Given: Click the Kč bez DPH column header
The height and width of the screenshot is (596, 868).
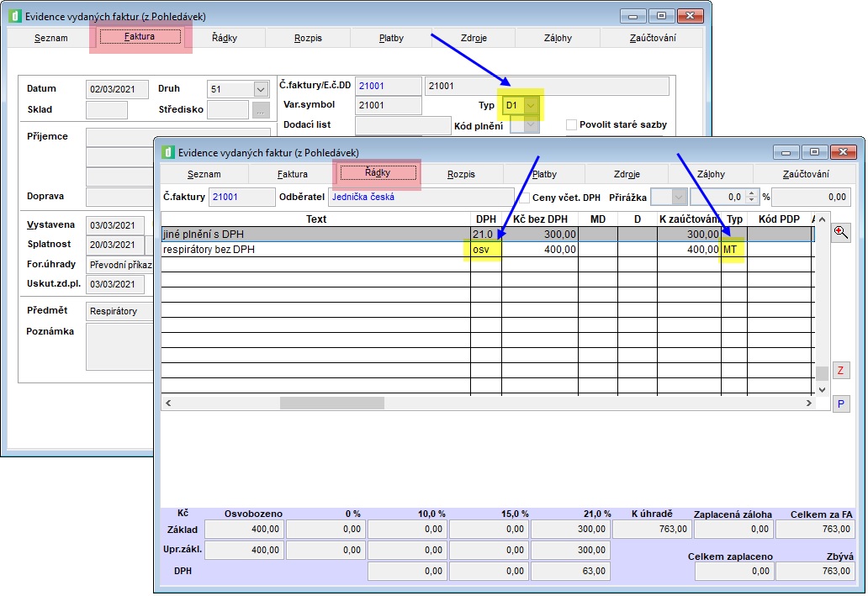Looking at the screenshot, I should (x=540, y=219).
